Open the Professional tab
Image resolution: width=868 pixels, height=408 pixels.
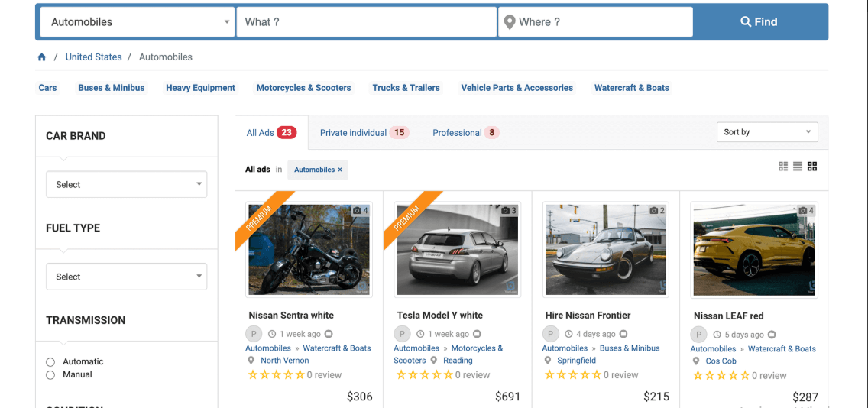(x=465, y=133)
